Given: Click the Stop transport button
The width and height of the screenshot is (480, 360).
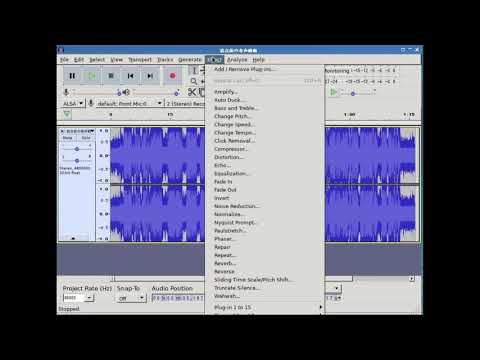Looking at the screenshot, I should (111, 76).
